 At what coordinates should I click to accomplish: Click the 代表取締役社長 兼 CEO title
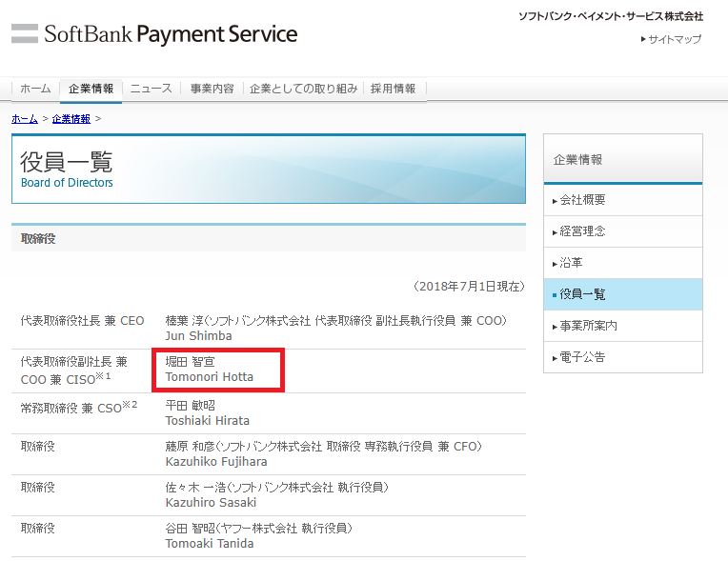coord(83,321)
